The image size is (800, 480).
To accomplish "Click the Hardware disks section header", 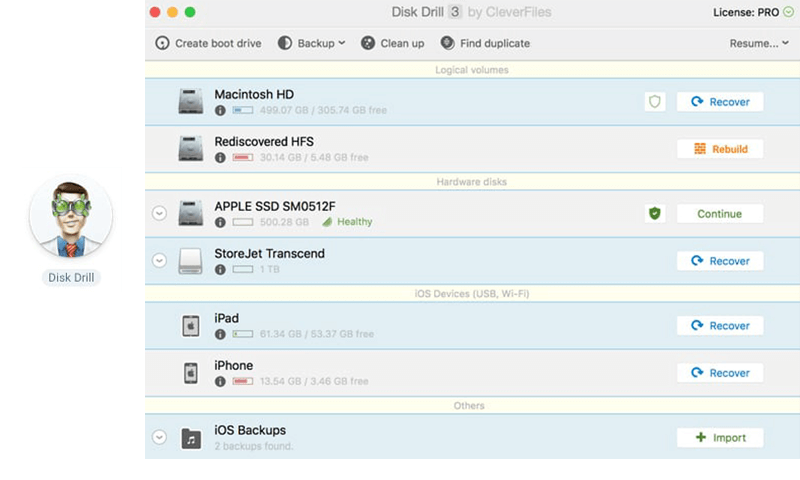I will [472, 182].
